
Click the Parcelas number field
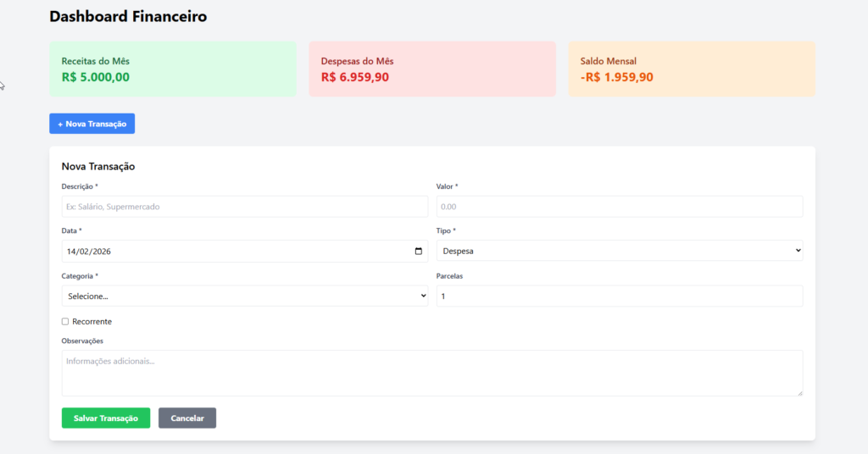click(x=619, y=296)
